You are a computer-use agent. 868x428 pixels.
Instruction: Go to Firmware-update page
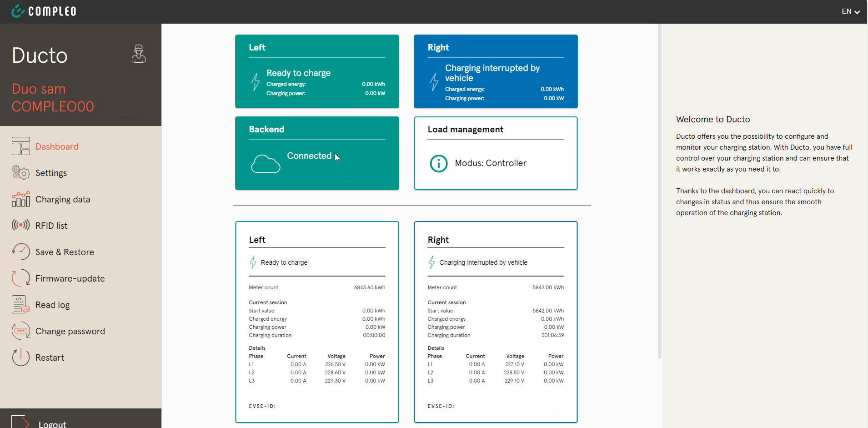(x=70, y=278)
